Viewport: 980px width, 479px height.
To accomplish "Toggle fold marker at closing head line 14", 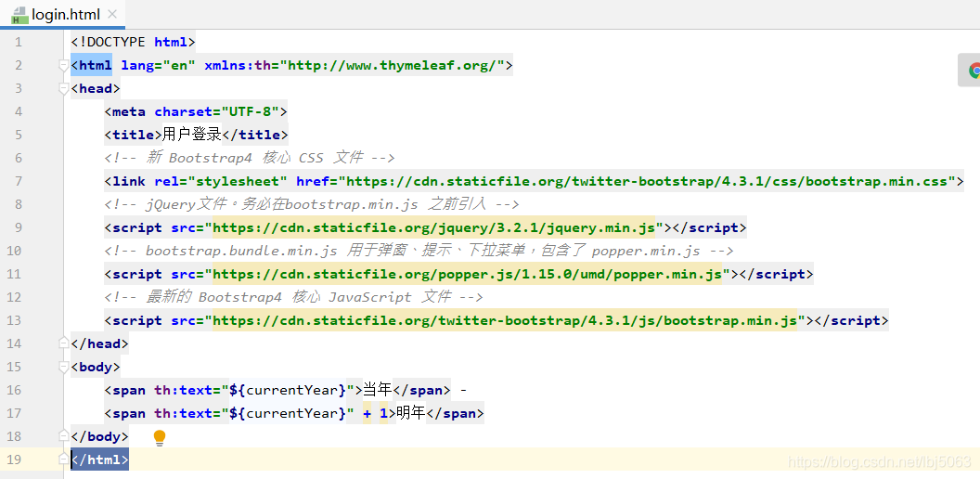I will point(63,343).
